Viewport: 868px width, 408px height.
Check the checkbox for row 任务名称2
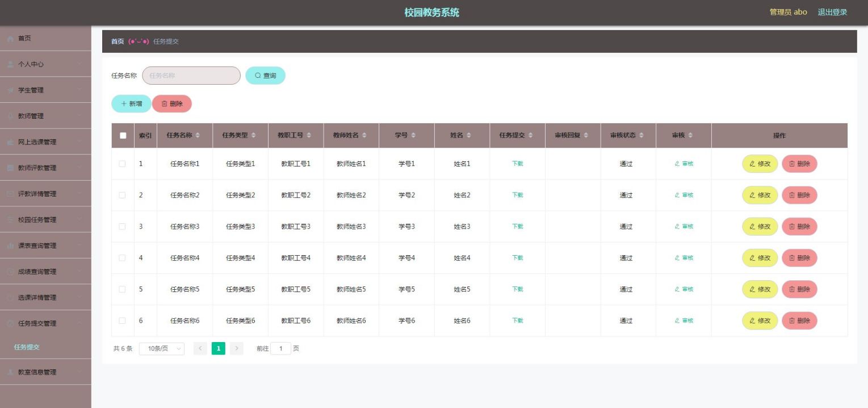click(123, 195)
